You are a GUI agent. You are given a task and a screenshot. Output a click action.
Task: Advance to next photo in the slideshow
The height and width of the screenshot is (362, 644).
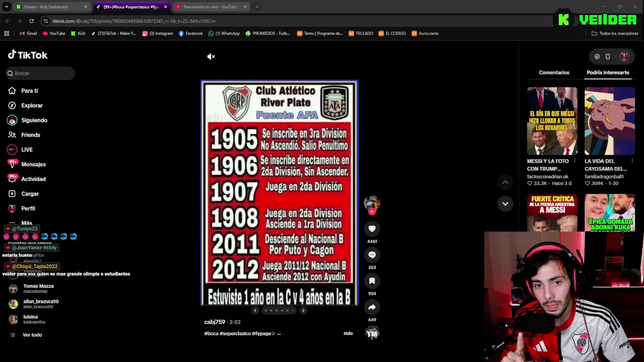click(303, 311)
